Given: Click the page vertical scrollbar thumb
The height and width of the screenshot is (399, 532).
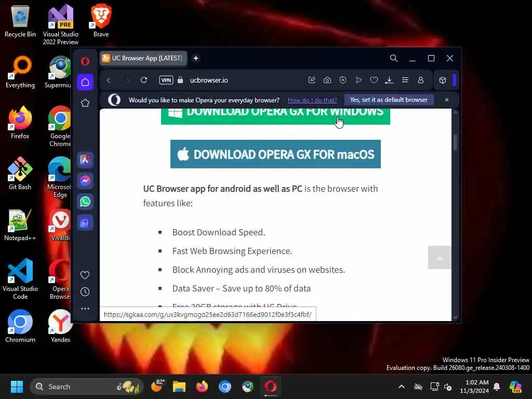Looking at the screenshot, I should point(455,142).
